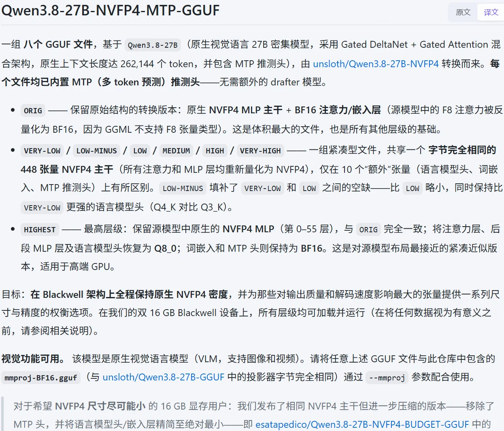This screenshot has width=504, height=431.
Task: Switch to the 原文 tab
Action: point(463,12)
